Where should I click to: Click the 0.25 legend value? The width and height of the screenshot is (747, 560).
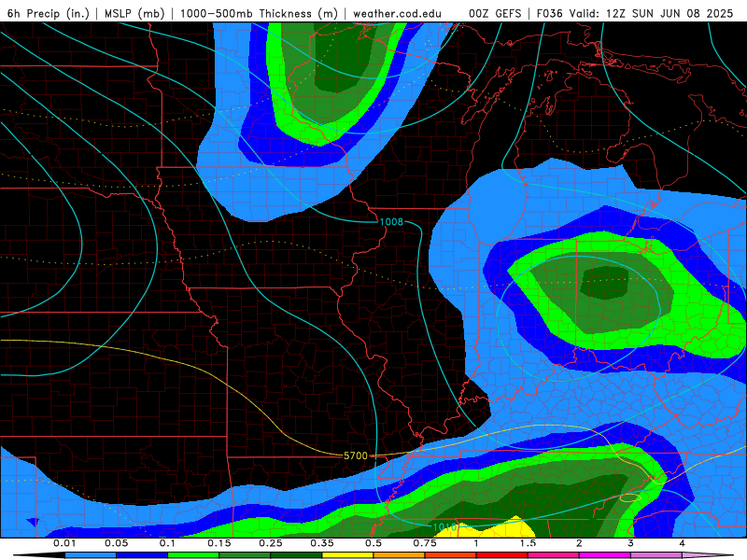271,543
